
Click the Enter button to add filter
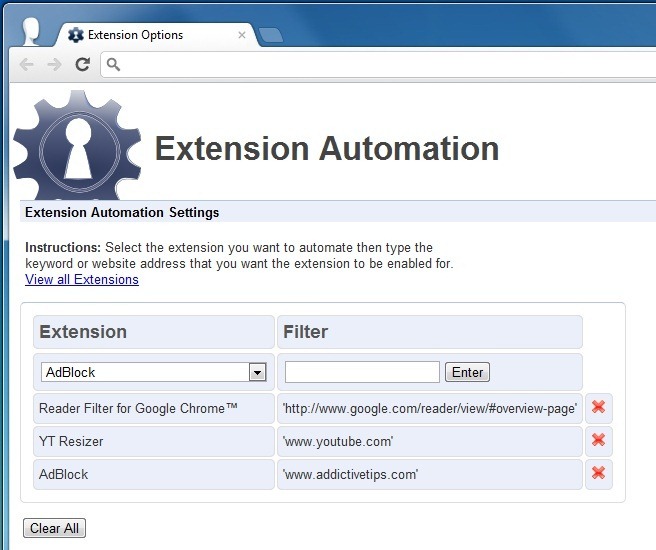click(467, 372)
